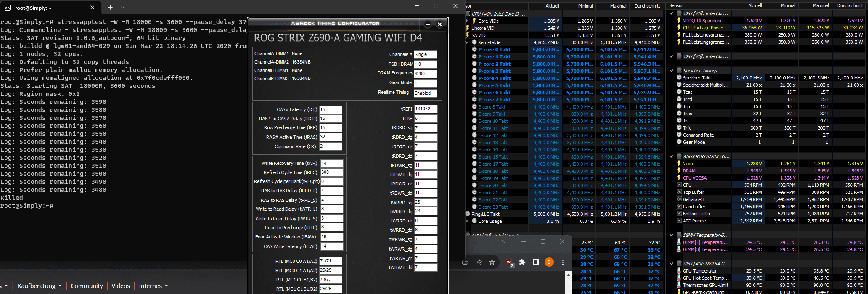Select the Vcore voltage lightning icon
This screenshot has height=294, width=868.
tap(679, 164)
